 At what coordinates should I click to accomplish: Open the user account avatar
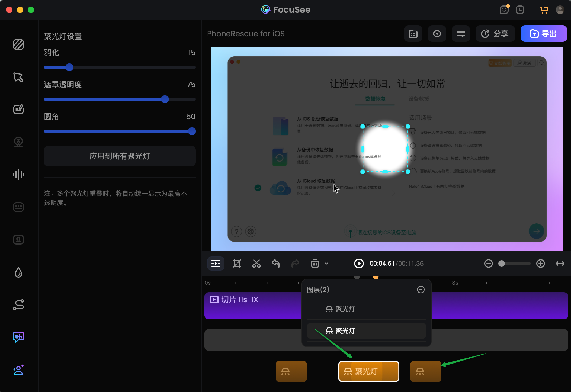560,10
